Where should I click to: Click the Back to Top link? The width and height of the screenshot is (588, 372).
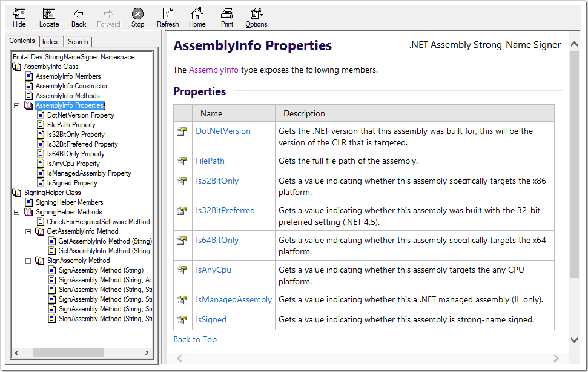tap(195, 339)
